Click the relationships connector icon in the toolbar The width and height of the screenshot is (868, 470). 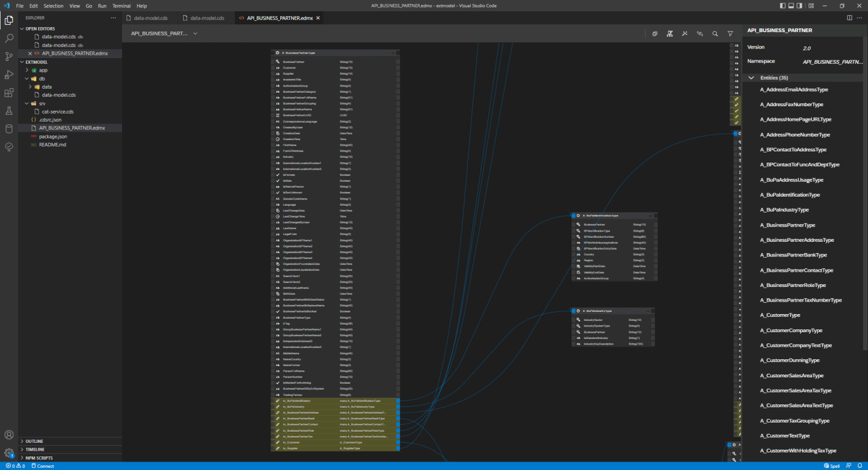(700, 33)
